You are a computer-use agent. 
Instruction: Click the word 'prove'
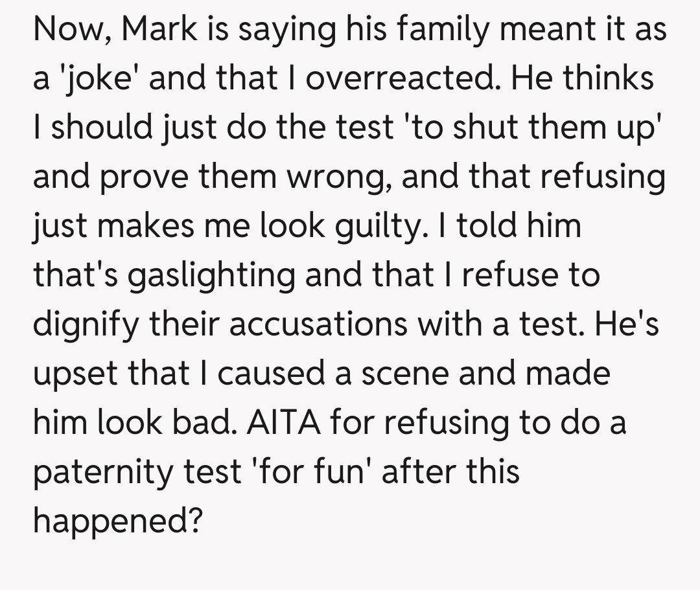pos(139,178)
